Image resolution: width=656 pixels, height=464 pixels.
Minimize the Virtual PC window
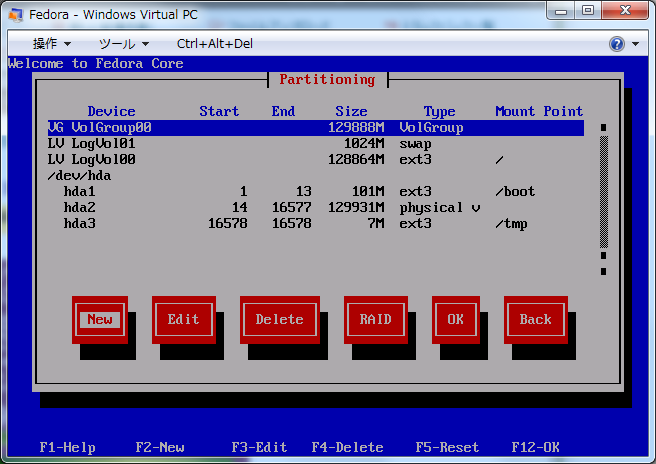tap(561, 11)
